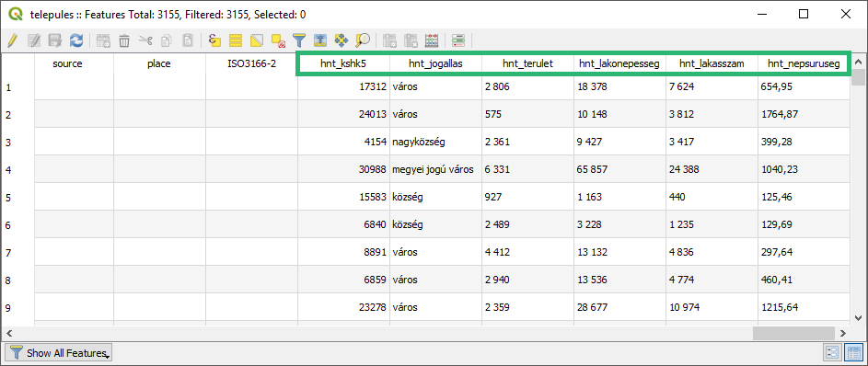
Task: Click the cell containing 17312
Action: 343,86
